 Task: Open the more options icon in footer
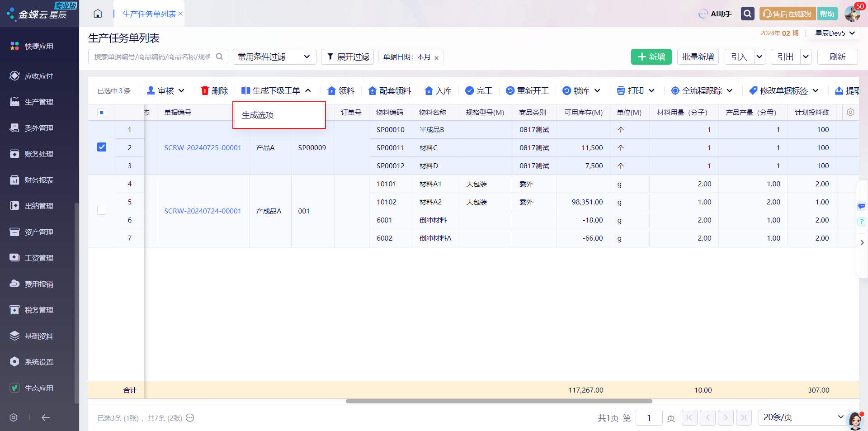tap(190, 418)
